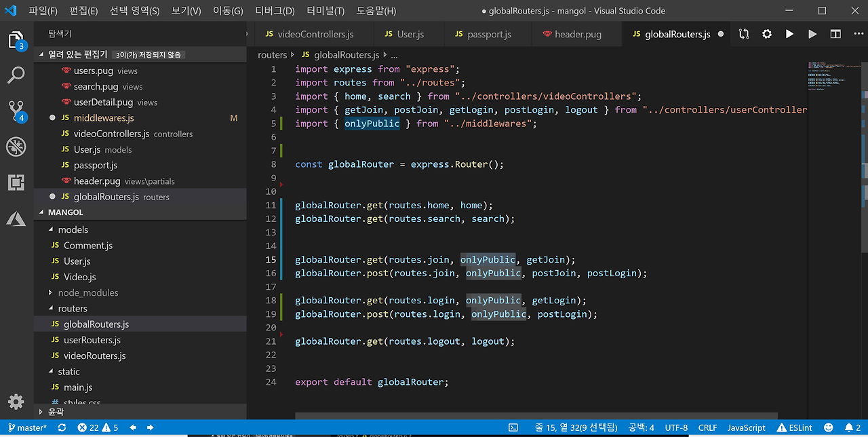Open the 선택 영역(S) menu
The width and height of the screenshot is (868, 437).
coord(134,11)
